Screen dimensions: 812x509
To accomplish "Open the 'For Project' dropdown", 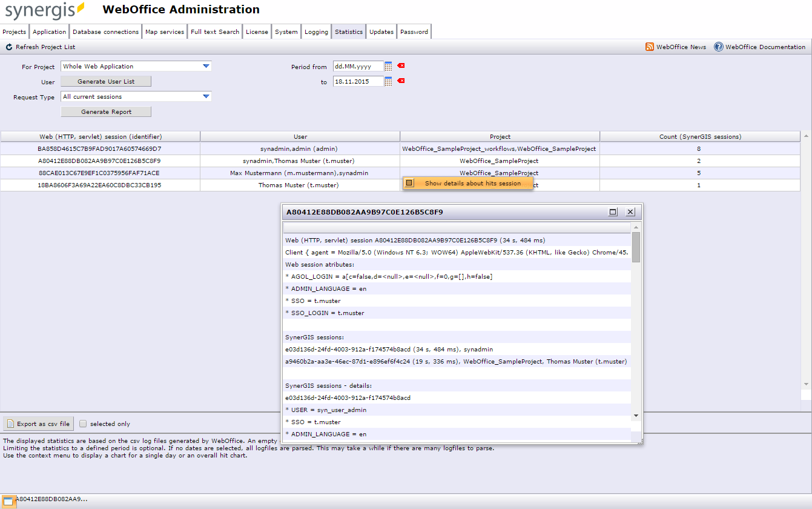I will (x=207, y=65).
